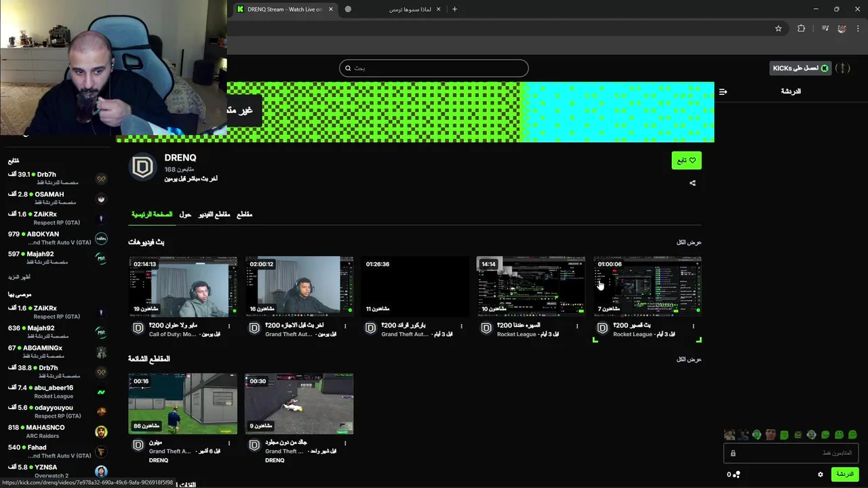
Task: Open the Chrome profile avatar icon
Action: click(x=842, y=28)
